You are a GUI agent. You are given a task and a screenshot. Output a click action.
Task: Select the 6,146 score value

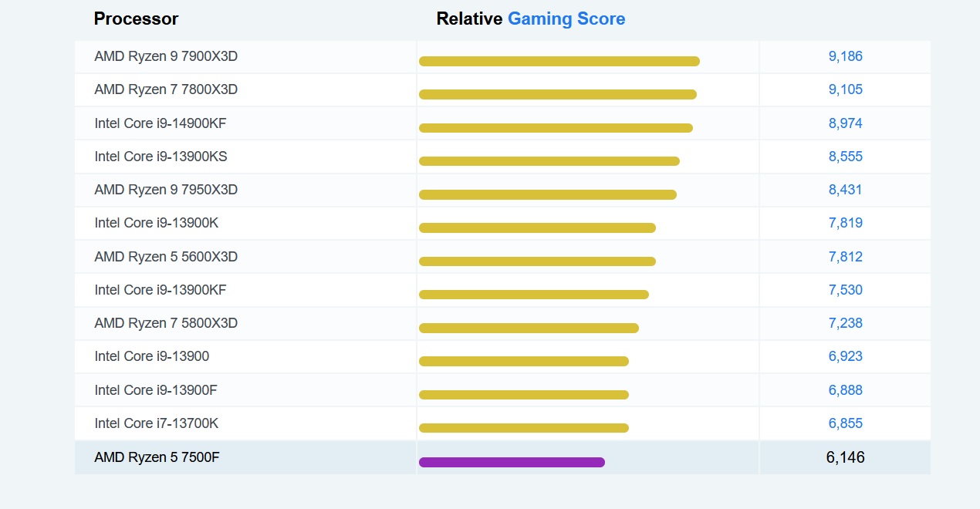pos(846,457)
